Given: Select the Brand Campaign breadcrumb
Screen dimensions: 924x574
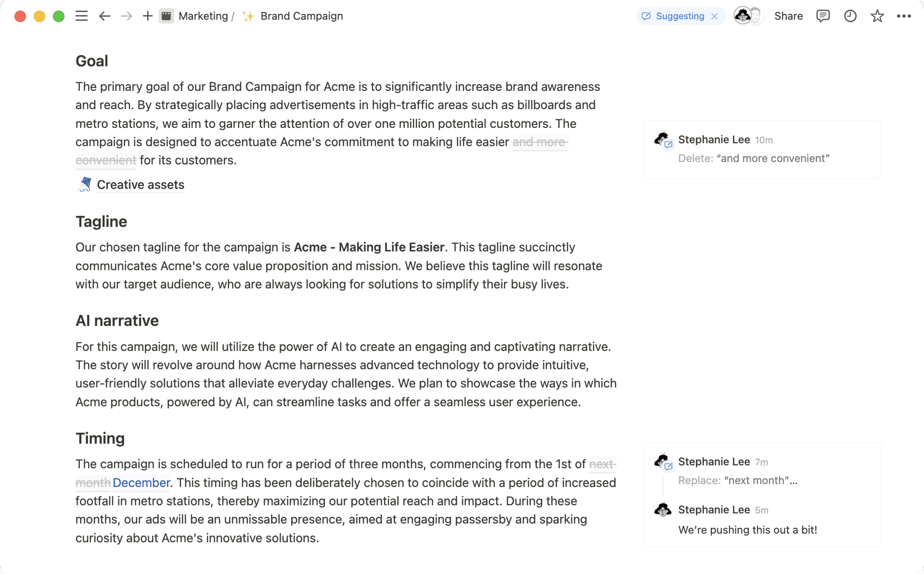Looking at the screenshot, I should [301, 16].
